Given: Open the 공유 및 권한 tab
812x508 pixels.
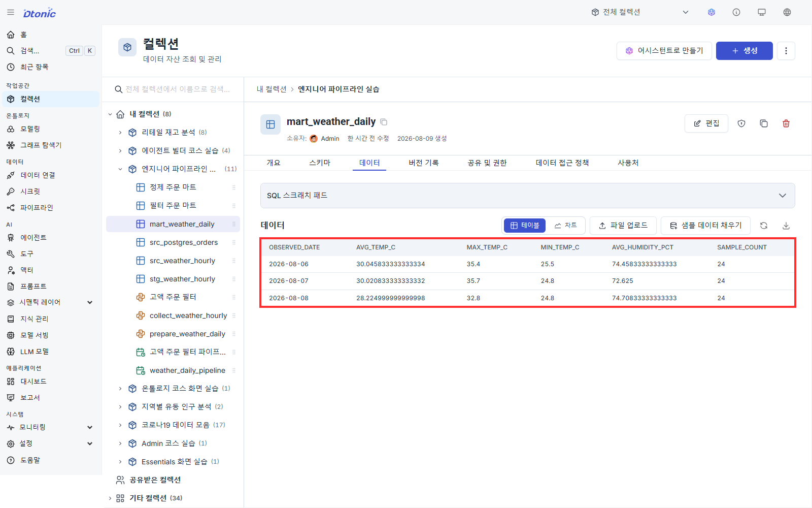Looking at the screenshot, I should [487, 163].
